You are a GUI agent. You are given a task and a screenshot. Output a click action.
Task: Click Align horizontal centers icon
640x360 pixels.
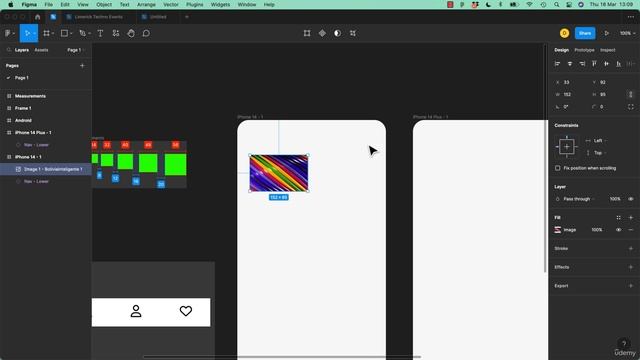click(570, 64)
